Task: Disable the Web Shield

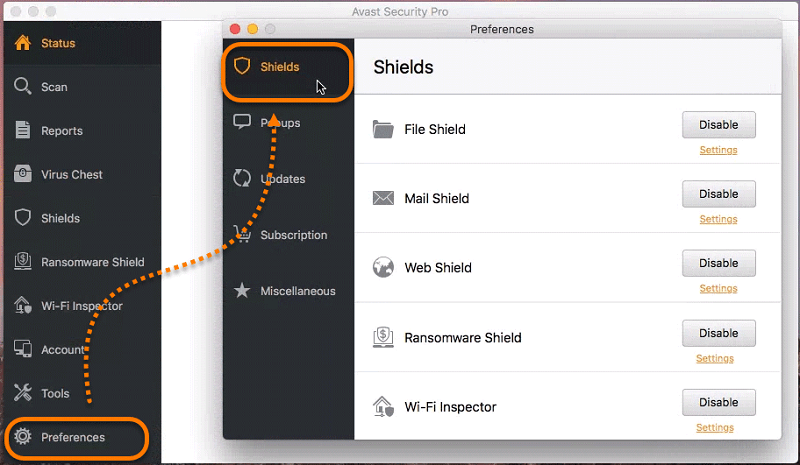Action: pos(718,263)
